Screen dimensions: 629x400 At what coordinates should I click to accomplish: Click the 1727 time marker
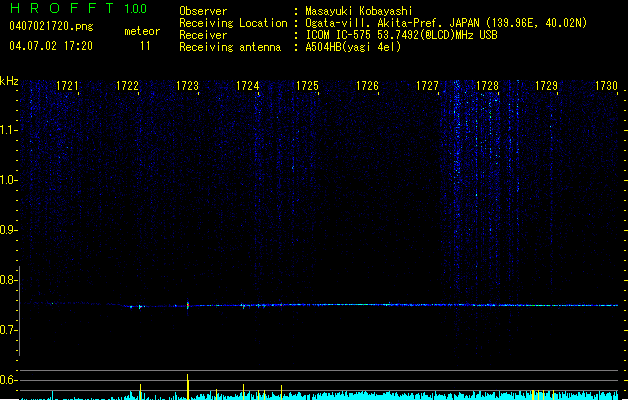[427, 86]
